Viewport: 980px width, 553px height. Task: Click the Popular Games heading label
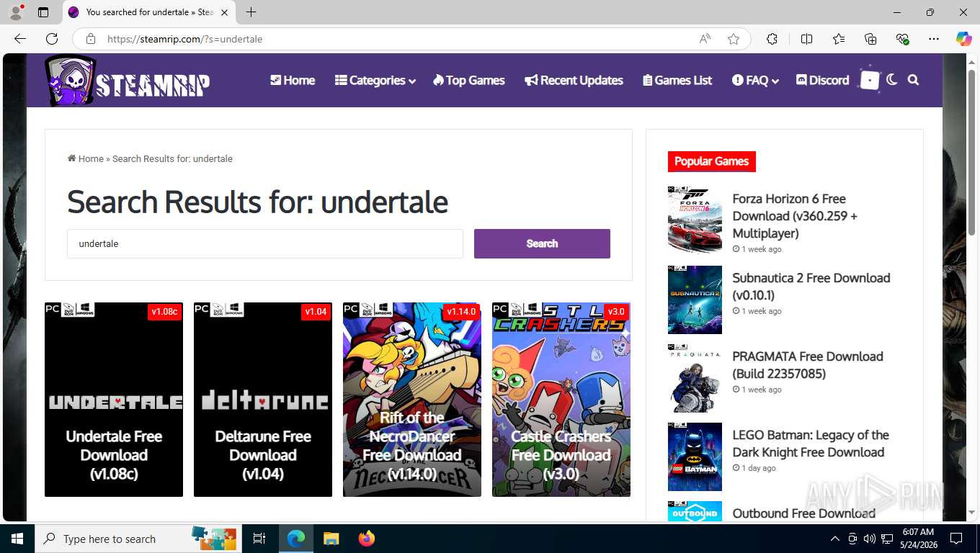[x=711, y=161]
